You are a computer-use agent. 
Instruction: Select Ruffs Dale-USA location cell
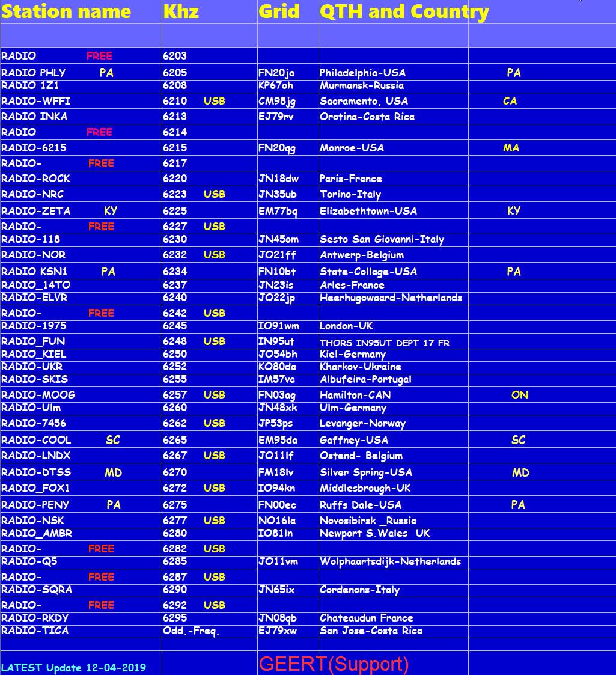pyautogui.click(x=361, y=504)
